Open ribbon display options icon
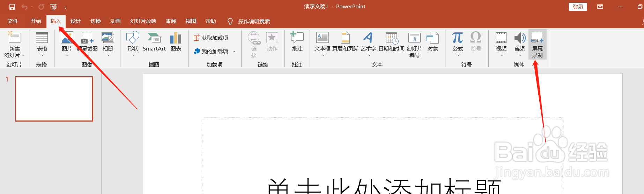644x194 pixels. tap(600, 7)
